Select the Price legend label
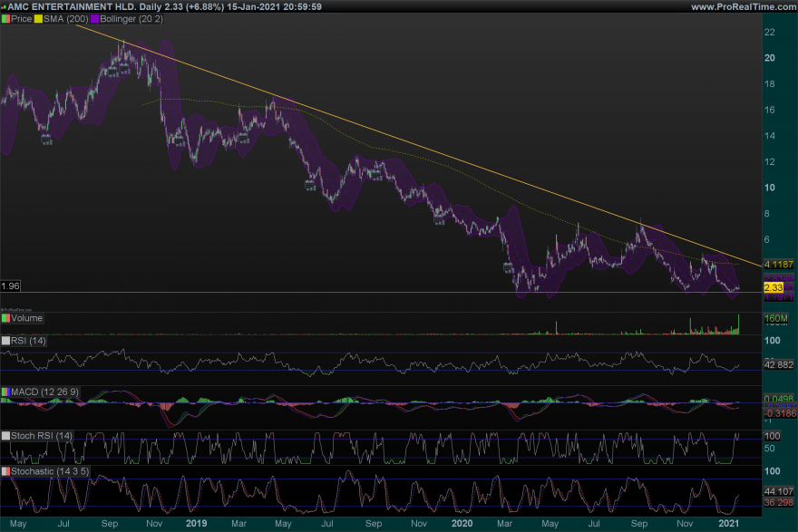The height and width of the screenshot is (532, 798). click(x=22, y=19)
